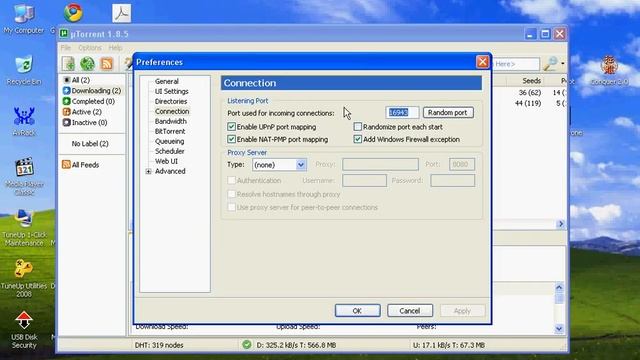Click detail pane scroll up arrow
The height and width of the screenshot is (360, 640).
click(x=559, y=287)
